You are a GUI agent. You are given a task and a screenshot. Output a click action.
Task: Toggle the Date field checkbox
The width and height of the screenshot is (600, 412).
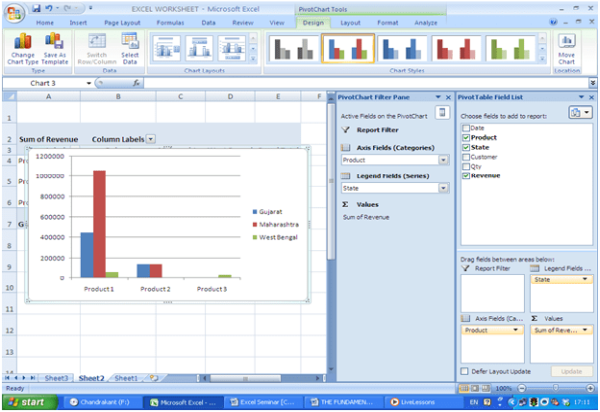466,128
